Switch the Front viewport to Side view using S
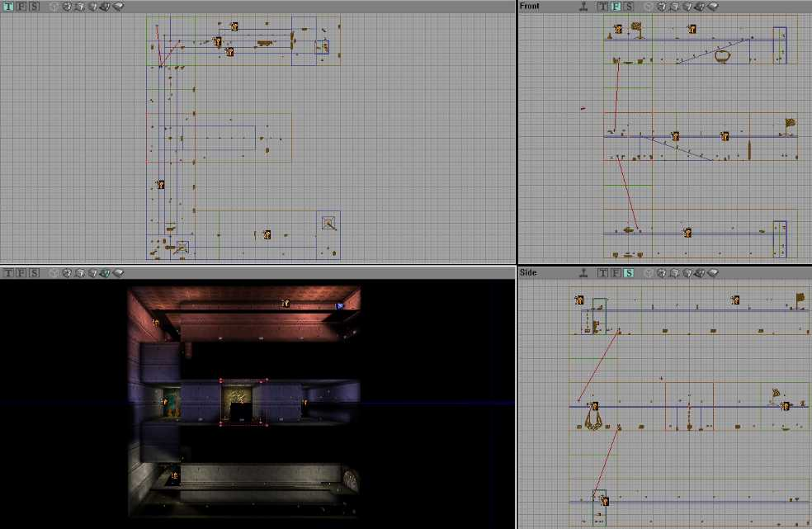 [630, 6]
